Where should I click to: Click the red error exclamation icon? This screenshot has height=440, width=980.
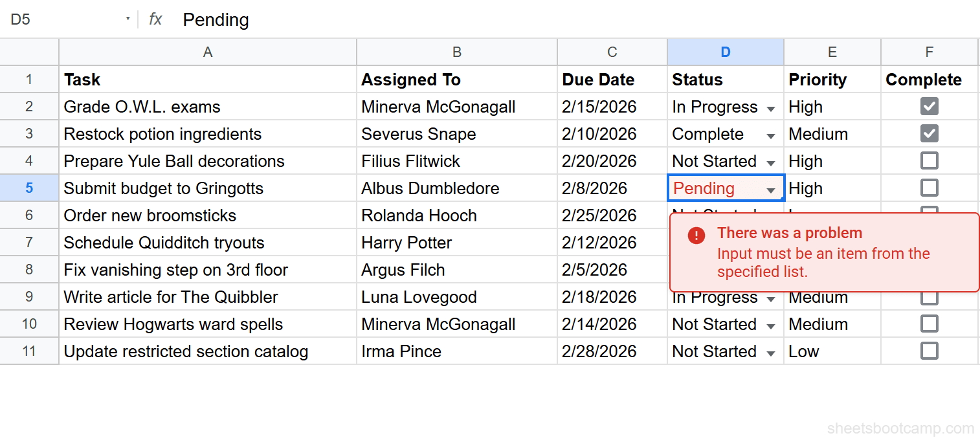click(x=696, y=236)
